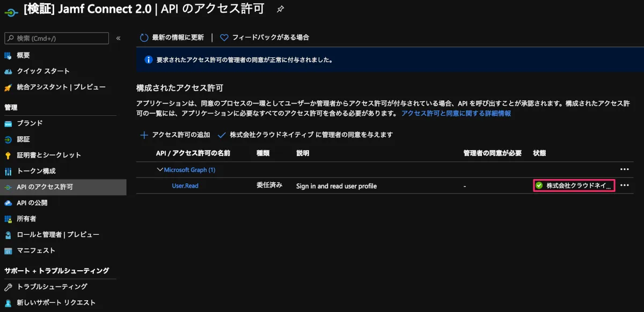The height and width of the screenshot is (312, 644).
Task: Click the info icon in the notification banner
Action: tap(149, 60)
